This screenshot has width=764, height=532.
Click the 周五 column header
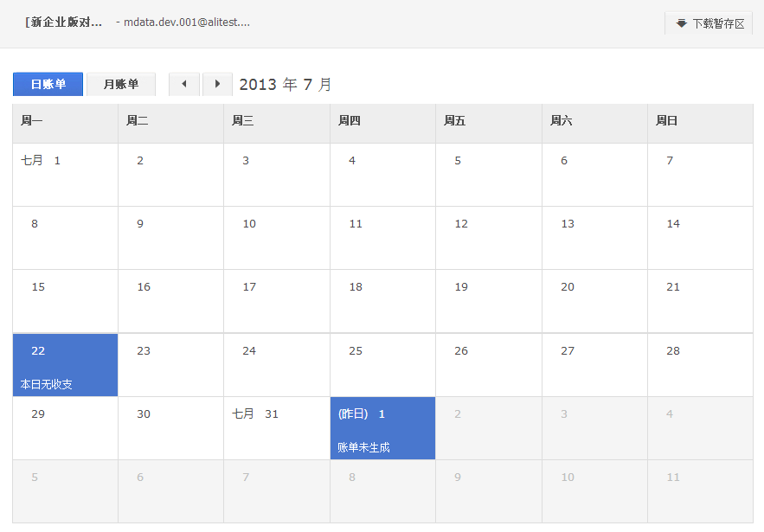click(x=489, y=124)
